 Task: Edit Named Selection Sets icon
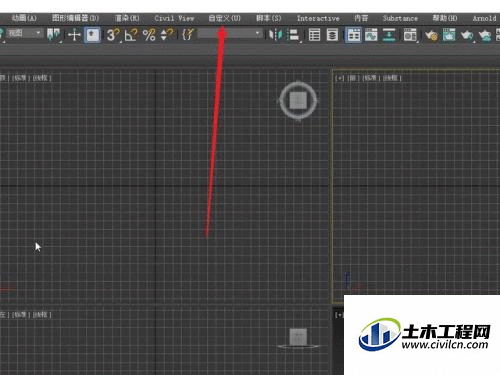pyautogui.click(x=188, y=35)
